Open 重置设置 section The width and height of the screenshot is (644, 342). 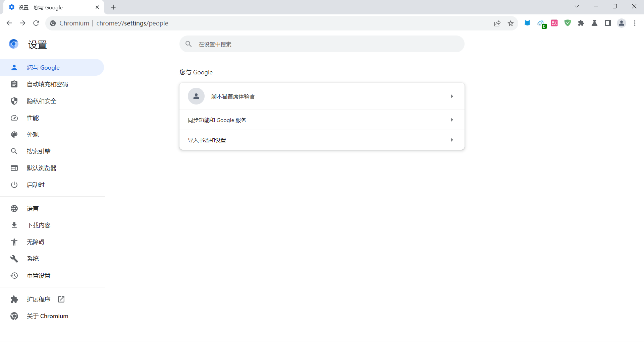click(x=52, y=275)
